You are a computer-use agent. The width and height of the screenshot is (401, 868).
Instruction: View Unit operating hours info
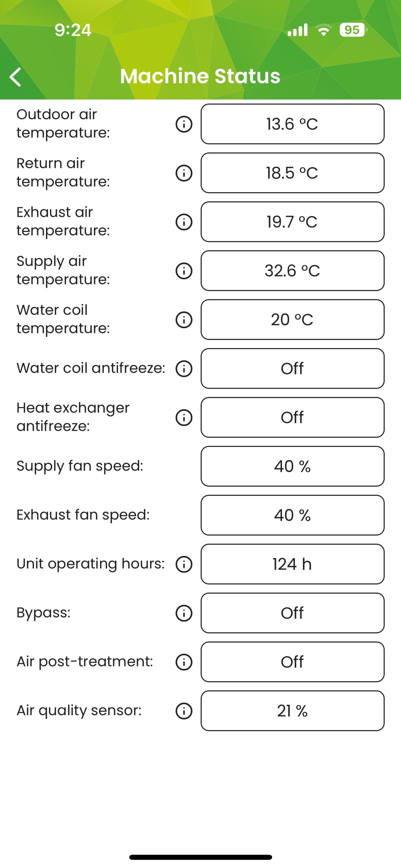point(184,564)
